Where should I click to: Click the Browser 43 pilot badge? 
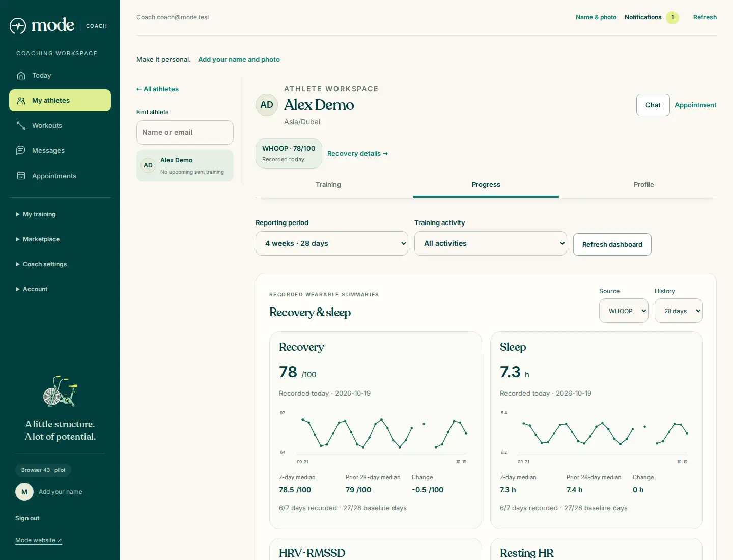click(x=43, y=470)
